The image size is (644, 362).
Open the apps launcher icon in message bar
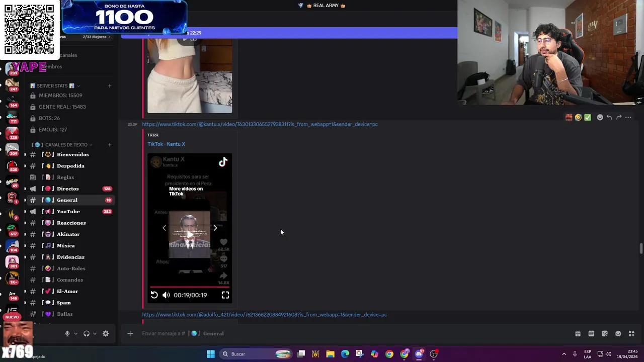[631, 333]
